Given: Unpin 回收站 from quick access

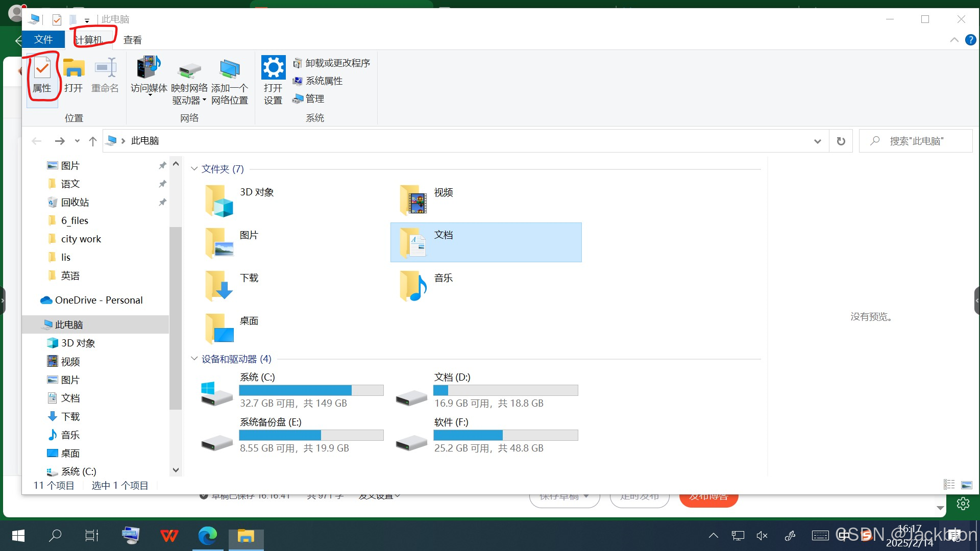Looking at the screenshot, I should (x=162, y=203).
